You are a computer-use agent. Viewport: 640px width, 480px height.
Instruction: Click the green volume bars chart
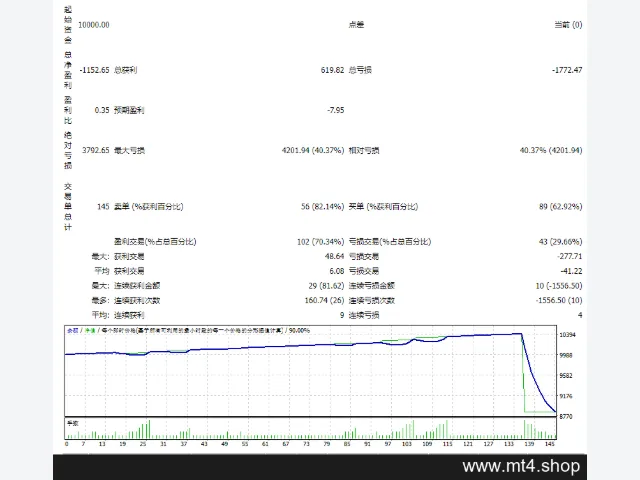(310, 429)
